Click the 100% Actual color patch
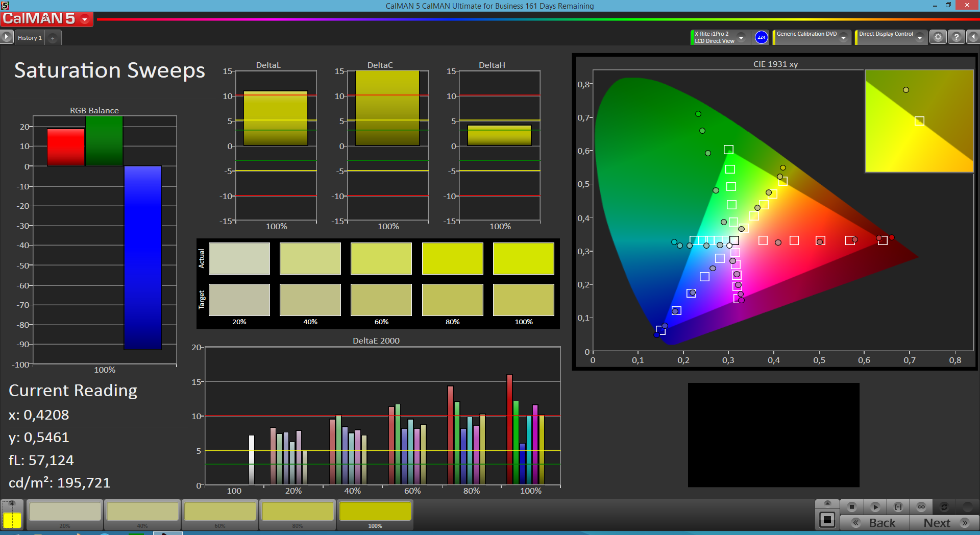This screenshot has width=980, height=535. point(523,258)
